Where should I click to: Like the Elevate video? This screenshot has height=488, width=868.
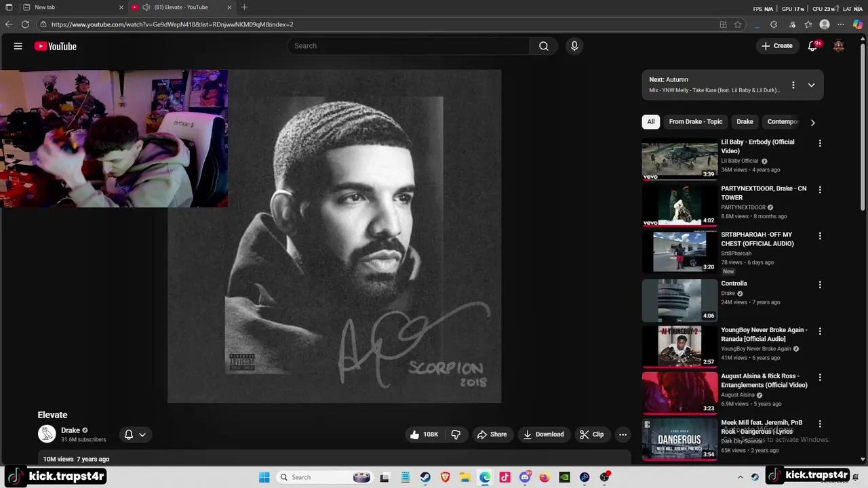424,434
